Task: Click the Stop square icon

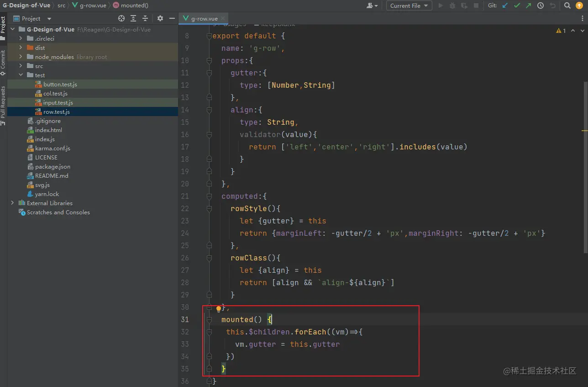Action: (x=476, y=5)
